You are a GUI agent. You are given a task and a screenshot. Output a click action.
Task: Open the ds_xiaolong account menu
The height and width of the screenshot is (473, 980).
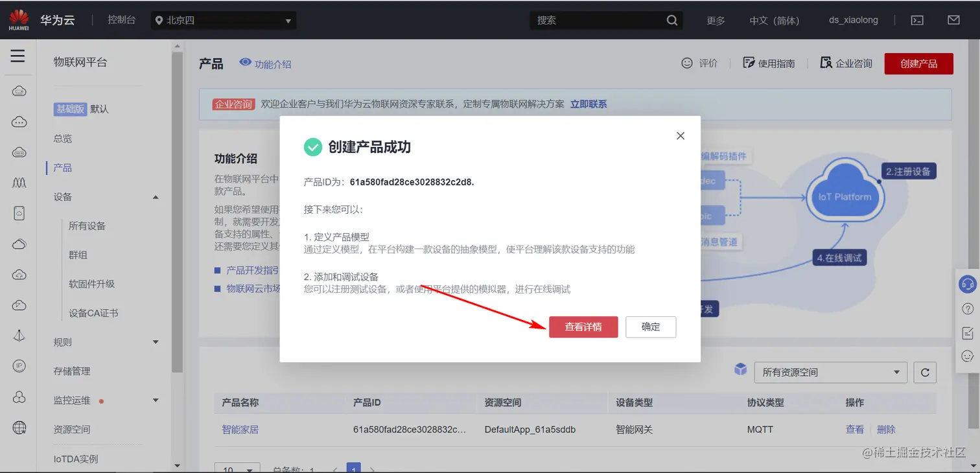point(854,20)
